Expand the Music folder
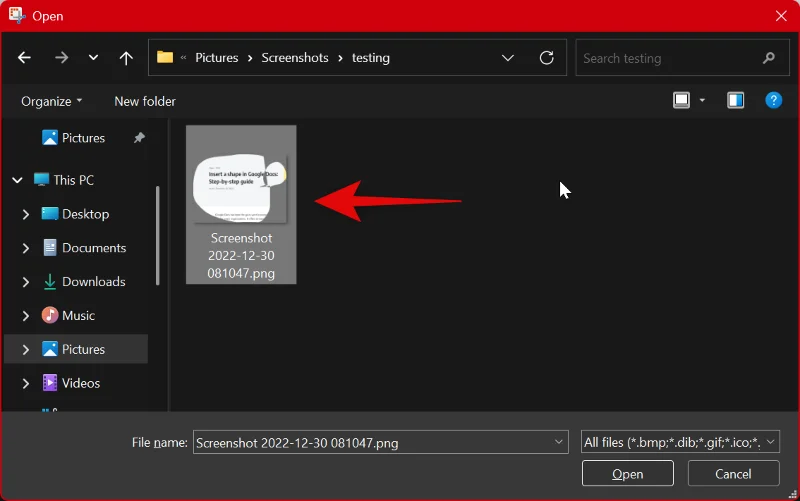This screenshot has width=800, height=501. click(26, 316)
